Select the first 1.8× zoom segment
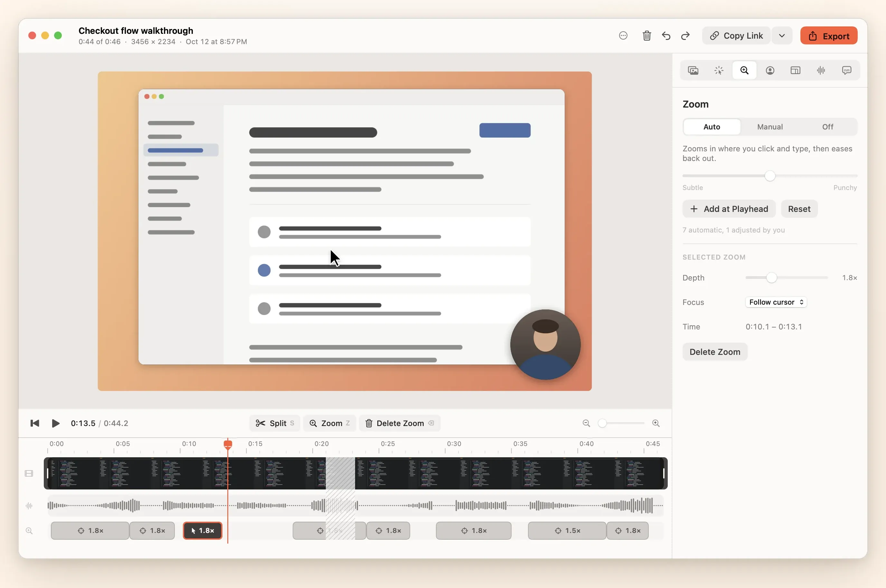 click(x=90, y=531)
